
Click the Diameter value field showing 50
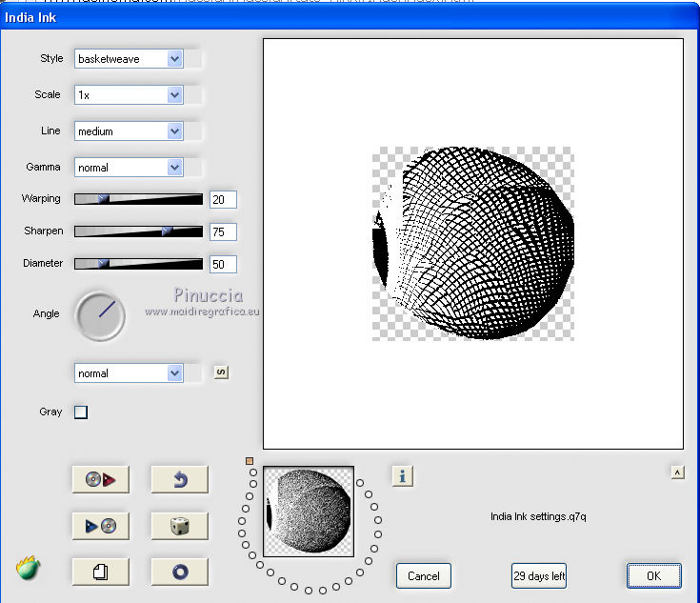click(223, 265)
